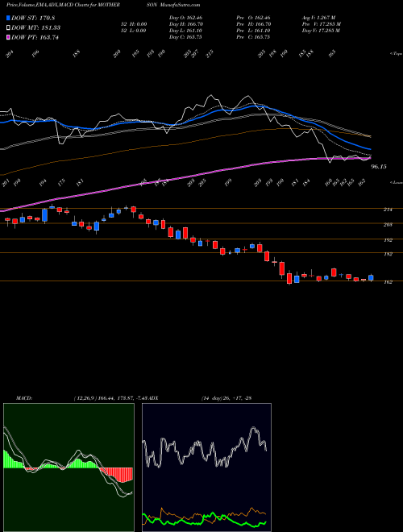Click the 'Pre C: 163.73' value

(x=253, y=37)
